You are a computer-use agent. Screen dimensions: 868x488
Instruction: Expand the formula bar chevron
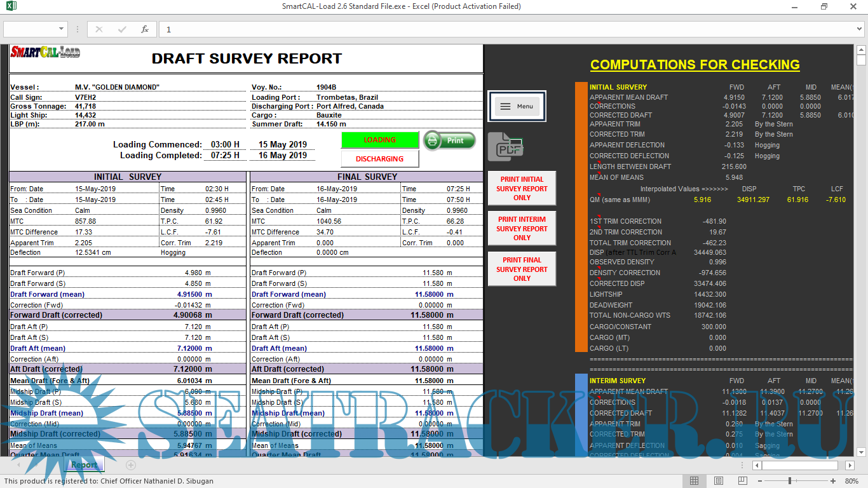pos(860,29)
